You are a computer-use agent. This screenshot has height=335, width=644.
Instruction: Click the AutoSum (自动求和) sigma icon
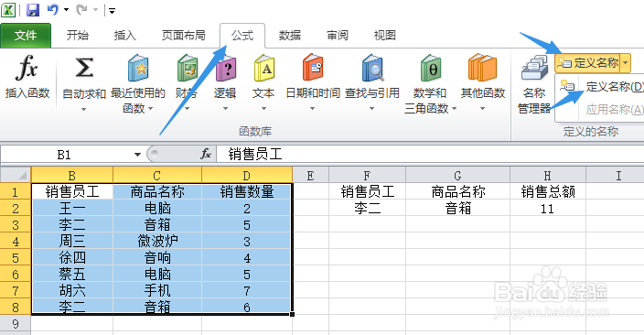click(x=84, y=68)
